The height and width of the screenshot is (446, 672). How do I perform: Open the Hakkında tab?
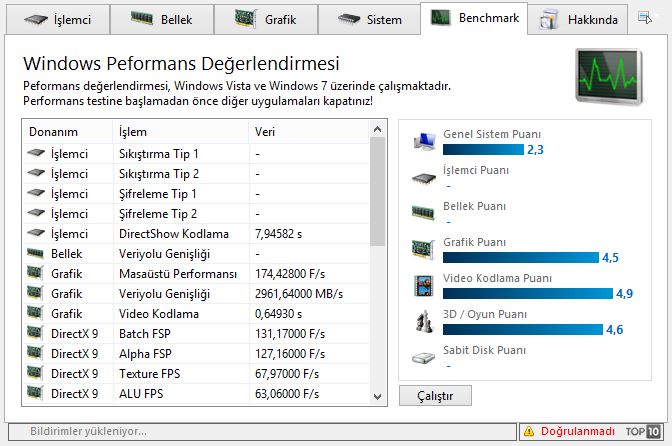[x=578, y=20]
